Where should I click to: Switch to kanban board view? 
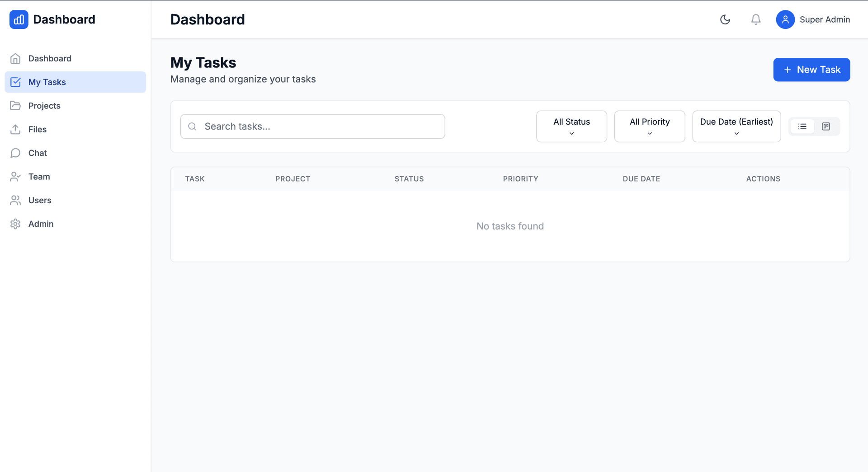(826, 126)
